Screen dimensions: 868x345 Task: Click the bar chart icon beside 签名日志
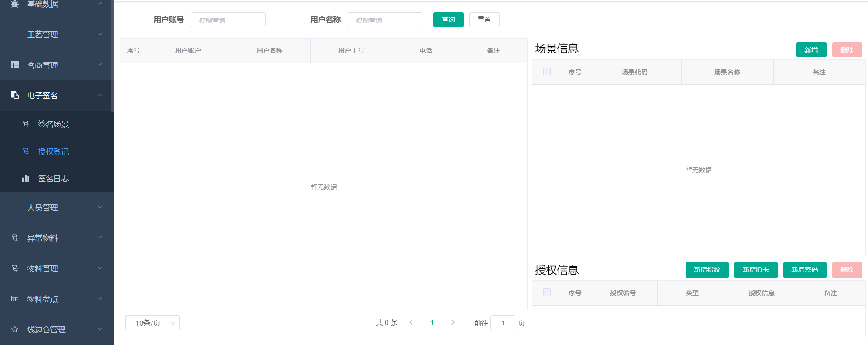25,178
